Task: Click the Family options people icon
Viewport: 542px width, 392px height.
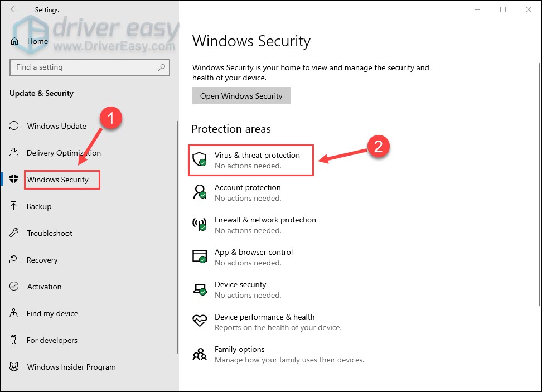Action: point(200,354)
